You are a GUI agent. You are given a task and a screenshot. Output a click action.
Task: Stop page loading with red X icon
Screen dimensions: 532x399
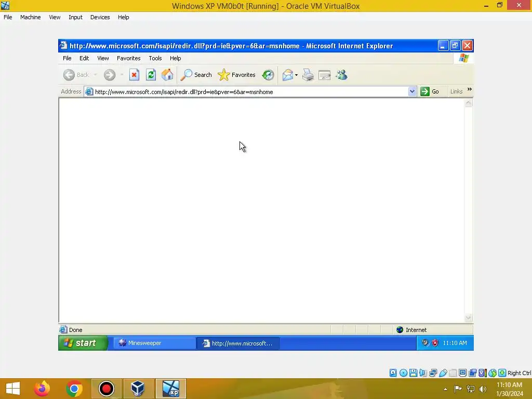(x=135, y=75)
